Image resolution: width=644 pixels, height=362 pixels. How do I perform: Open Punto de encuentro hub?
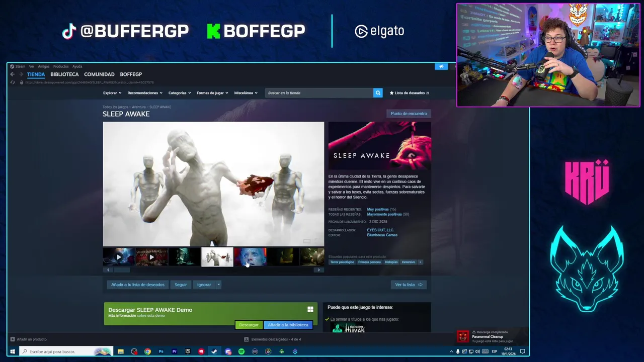[x=409, y=114]
